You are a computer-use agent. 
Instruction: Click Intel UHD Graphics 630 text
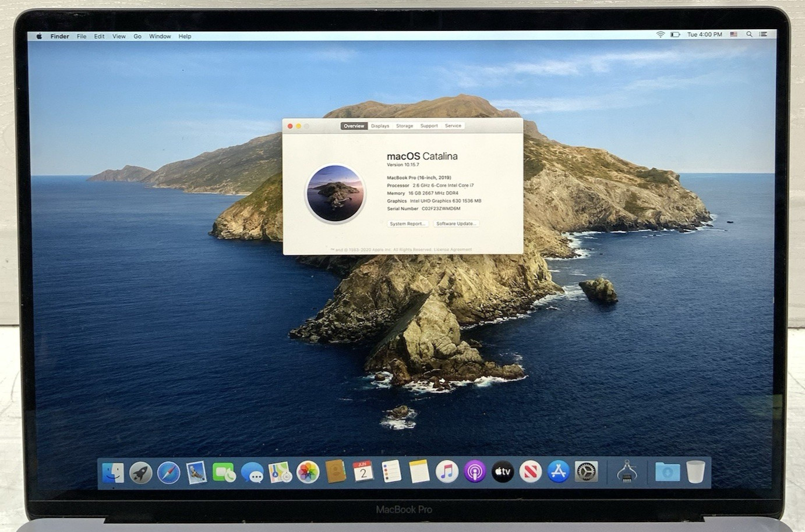tap(446, 201)
